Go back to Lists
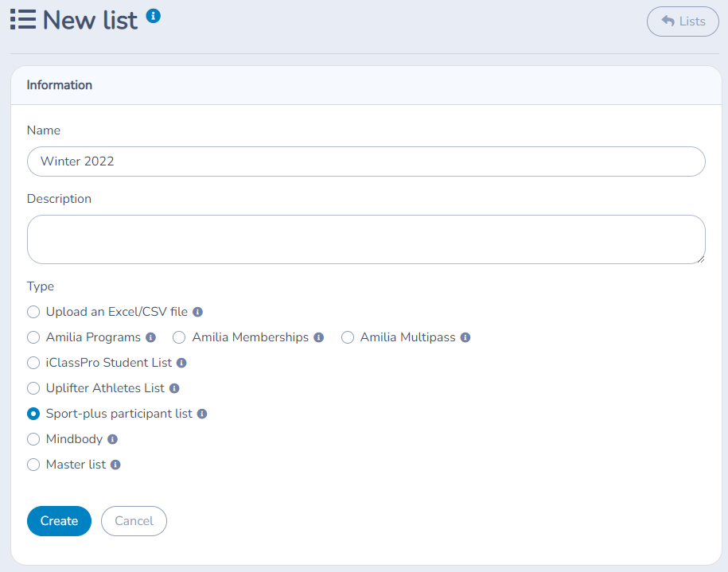The width and height of the screenshot is (728, 572). coord(683,21)
